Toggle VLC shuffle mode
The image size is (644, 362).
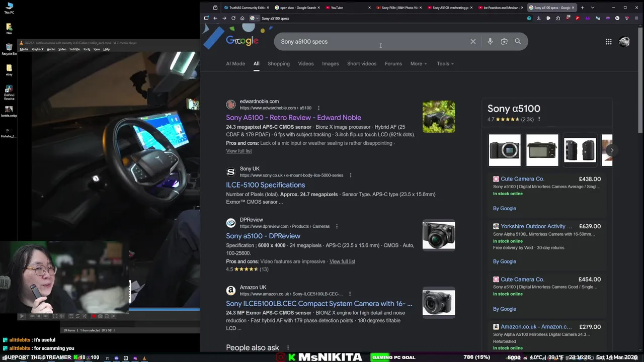pyautogui.click(x=84, y=316)
